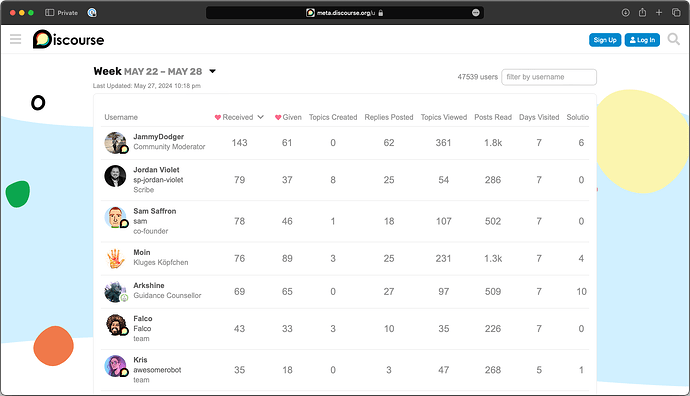Show Safari downloads

(x=625, y=13)
